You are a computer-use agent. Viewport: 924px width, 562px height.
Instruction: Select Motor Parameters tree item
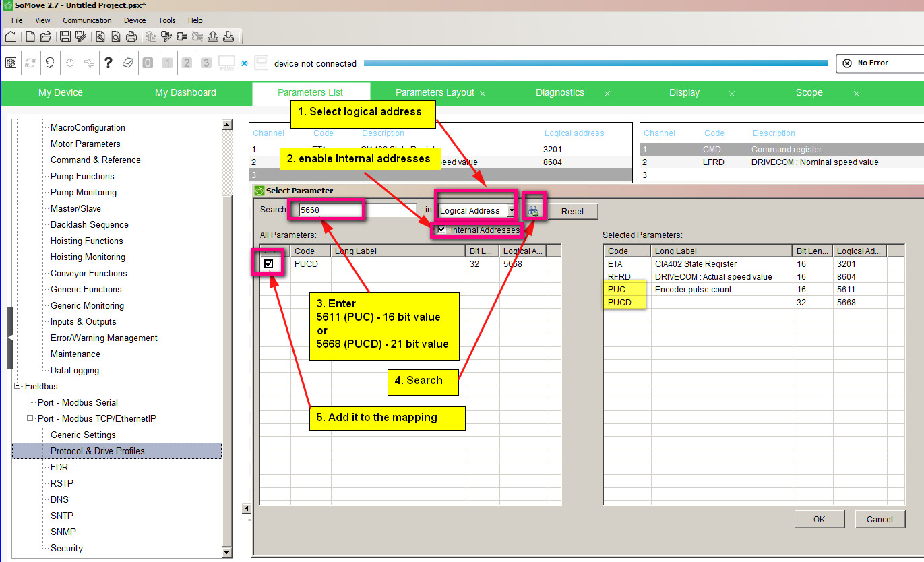pyautogui.click(x=85, y=144)
